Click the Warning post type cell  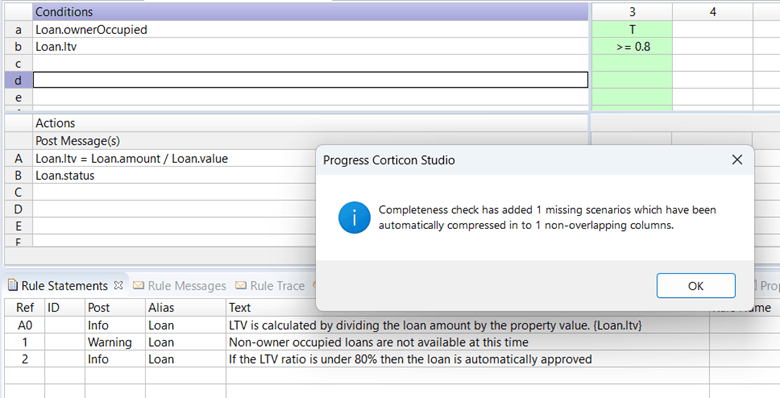115,342
